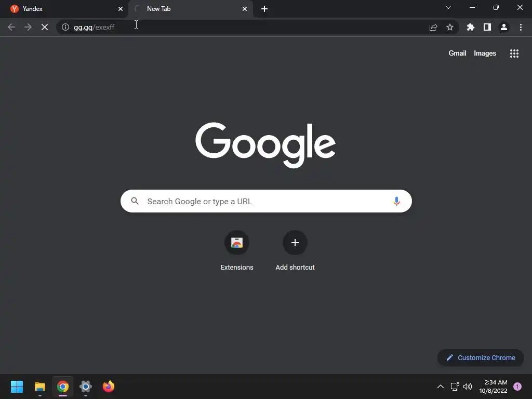Toggle the side panel icon
The width and height of the screenshot is (532, 399).
click(x=487, y=27)
